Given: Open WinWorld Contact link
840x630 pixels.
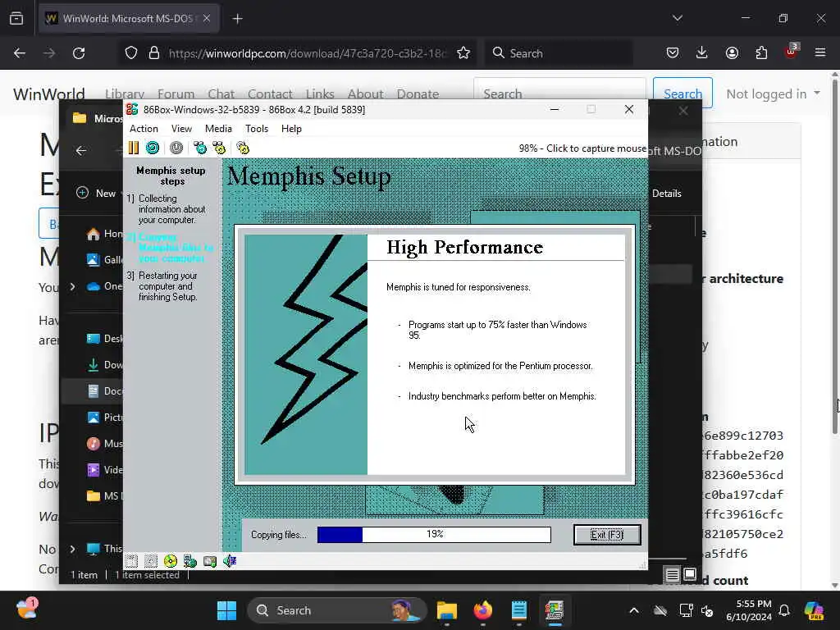Looking at the screenshot, I should click(270, 94).
